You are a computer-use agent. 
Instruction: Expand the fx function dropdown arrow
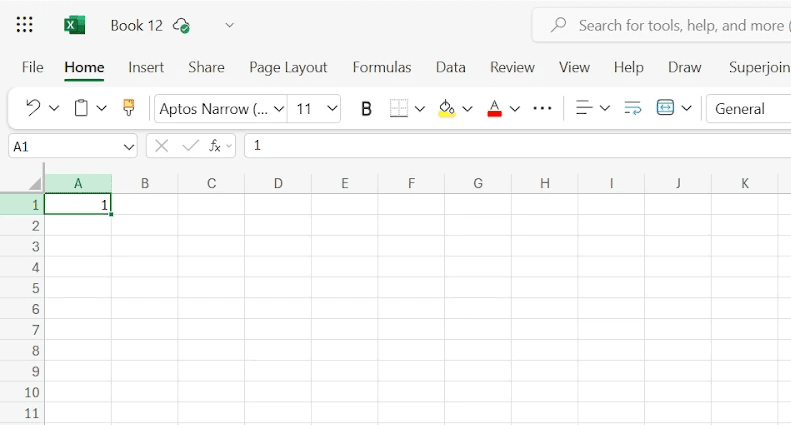(229, 146)
